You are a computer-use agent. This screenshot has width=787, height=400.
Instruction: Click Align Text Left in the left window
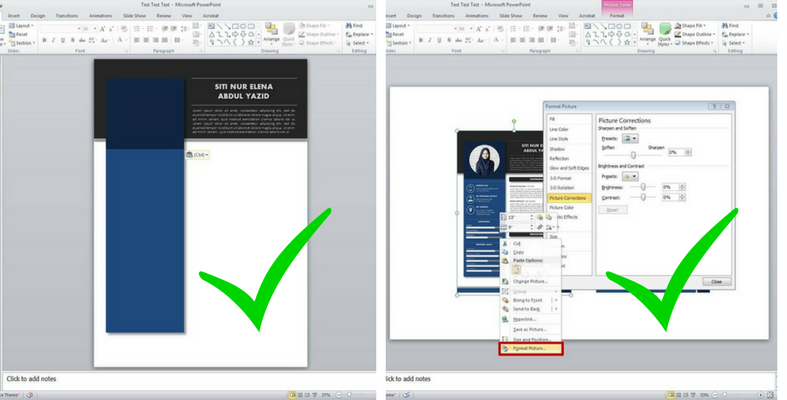tap(137, 40)
